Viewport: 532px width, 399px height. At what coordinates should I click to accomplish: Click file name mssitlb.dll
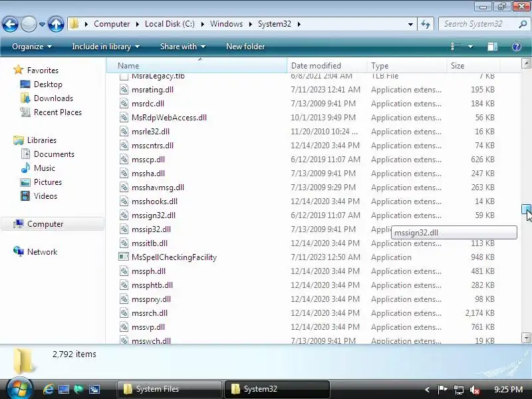149,243
